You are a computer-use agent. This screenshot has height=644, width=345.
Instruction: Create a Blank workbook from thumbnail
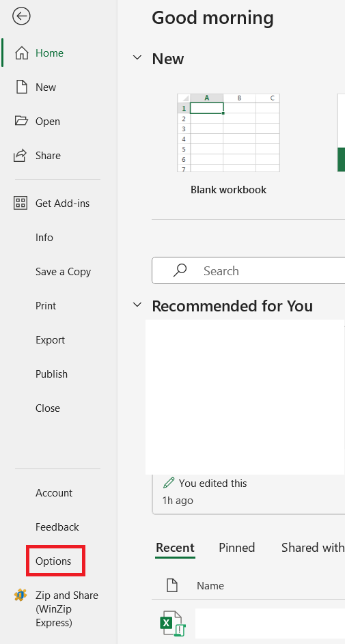(228, 132)
